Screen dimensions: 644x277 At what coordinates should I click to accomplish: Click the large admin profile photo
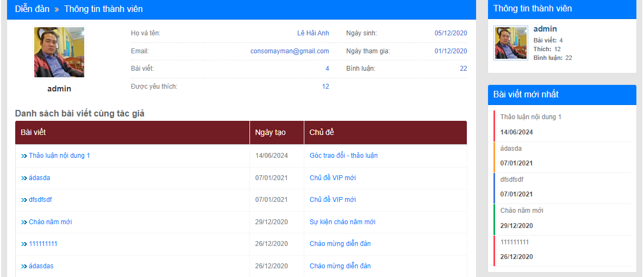(59, 52)
